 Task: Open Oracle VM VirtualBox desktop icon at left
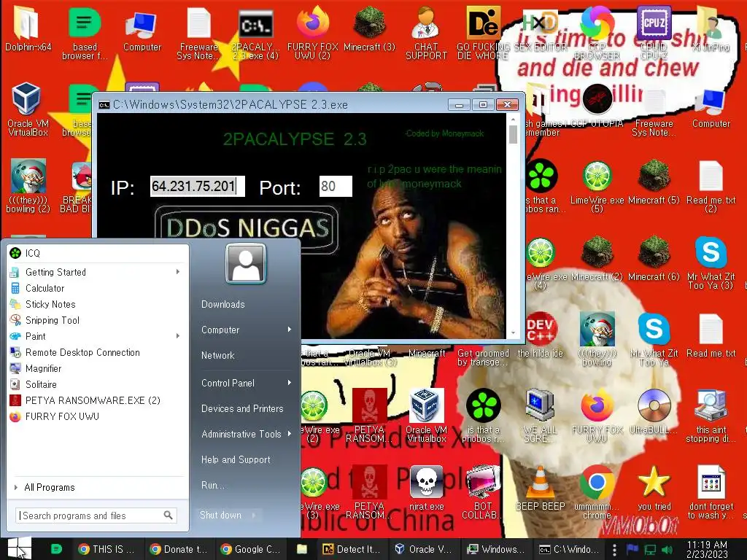[x=27, y=109]
